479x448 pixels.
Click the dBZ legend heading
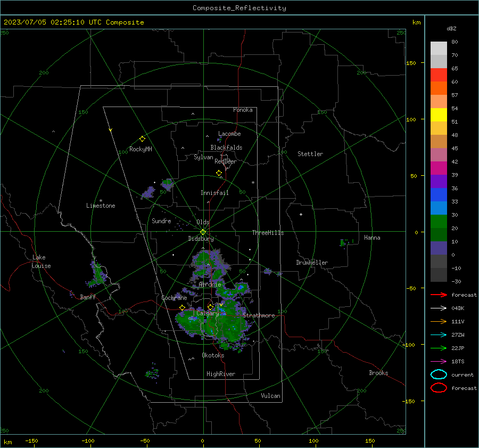(x=451, y=28)
